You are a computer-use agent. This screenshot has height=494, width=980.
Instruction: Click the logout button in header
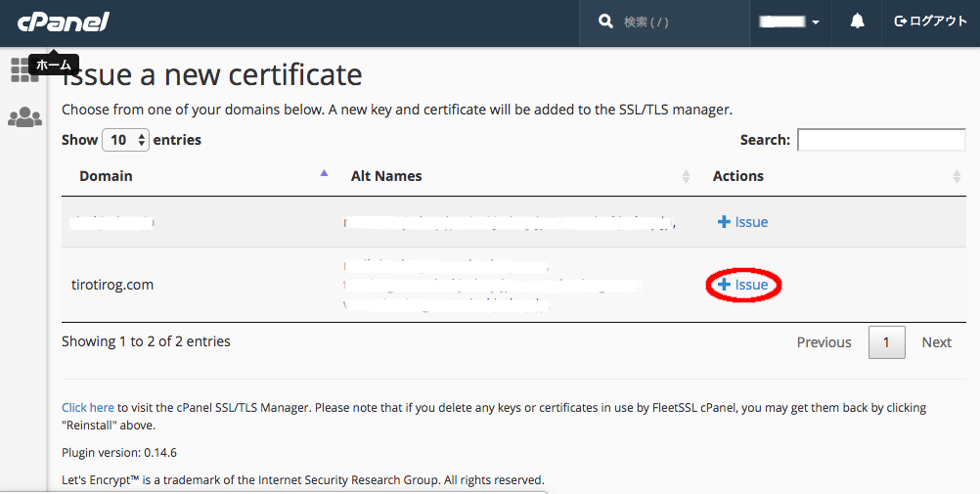930,22
